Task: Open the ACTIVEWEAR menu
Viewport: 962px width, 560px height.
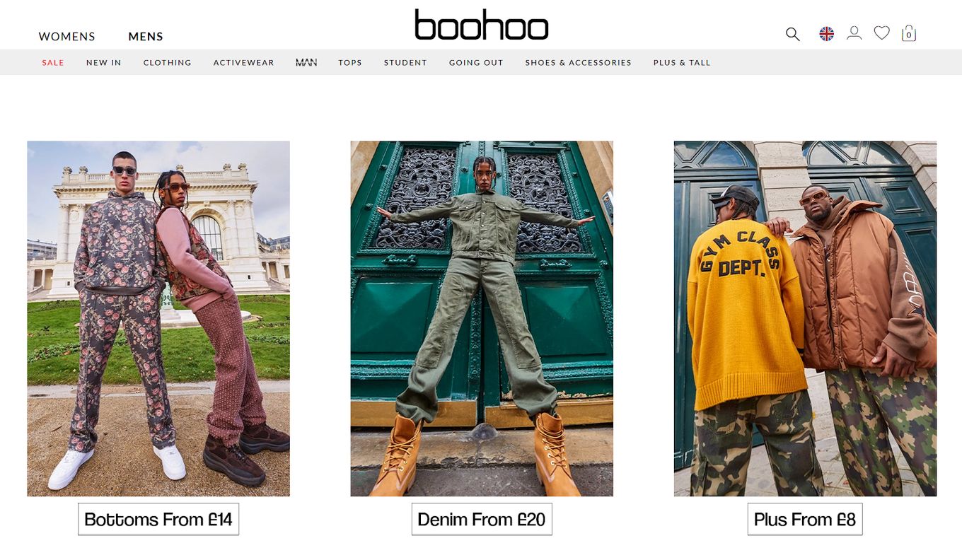Action: point(244,63)
